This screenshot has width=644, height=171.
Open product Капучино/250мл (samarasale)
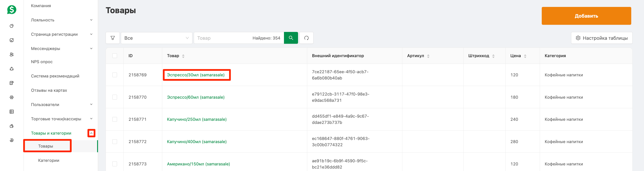[197, 119]
